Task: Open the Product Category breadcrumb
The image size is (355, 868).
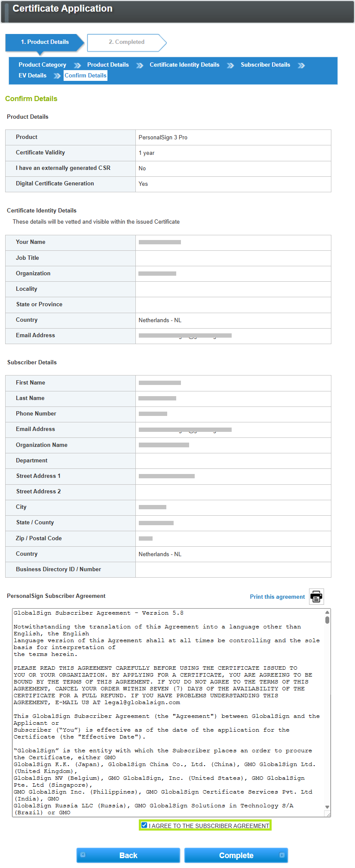Action: tap(42, 65)
